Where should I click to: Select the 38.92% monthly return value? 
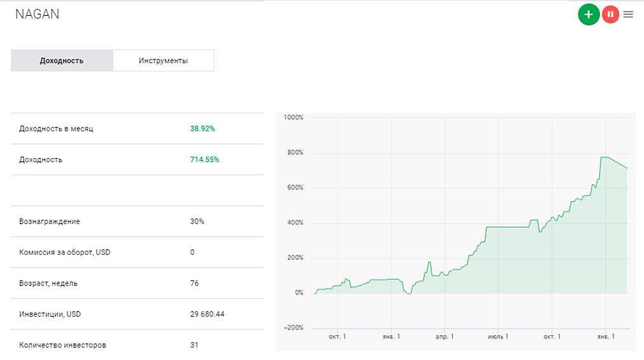point(202,129)
